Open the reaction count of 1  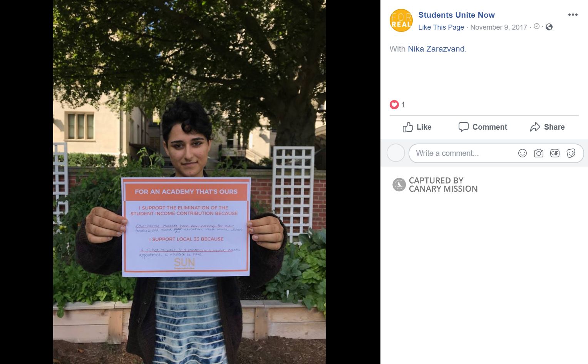click(x=403, y=105)
